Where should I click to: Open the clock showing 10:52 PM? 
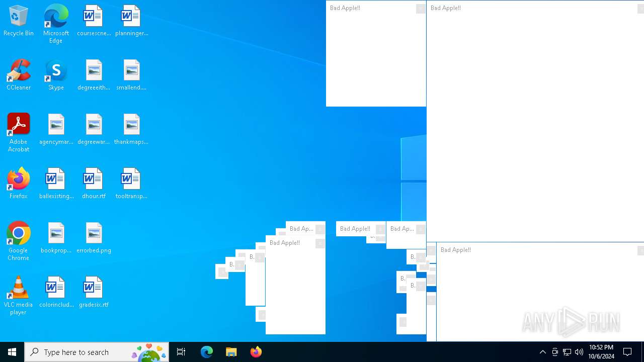click(601, 352)
